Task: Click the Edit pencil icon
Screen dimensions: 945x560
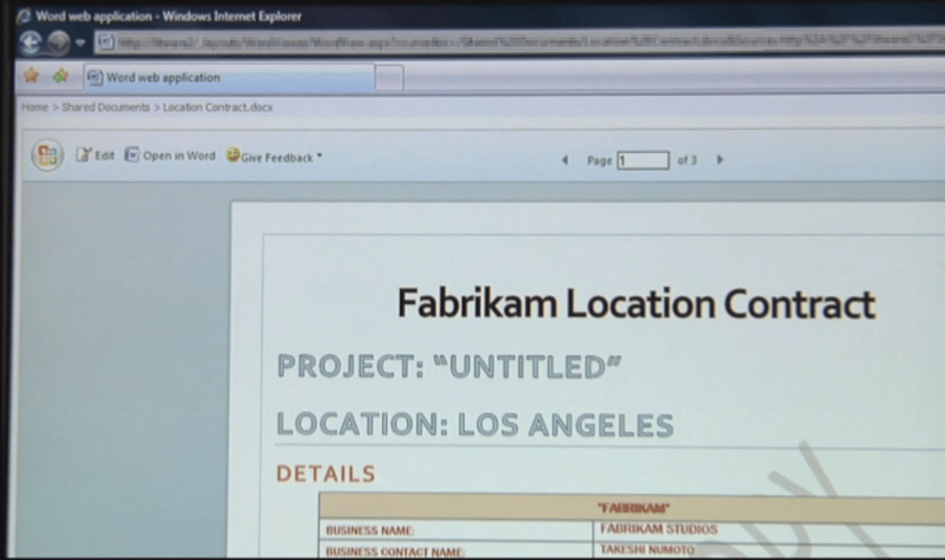Action: click(x=83, y=155)
